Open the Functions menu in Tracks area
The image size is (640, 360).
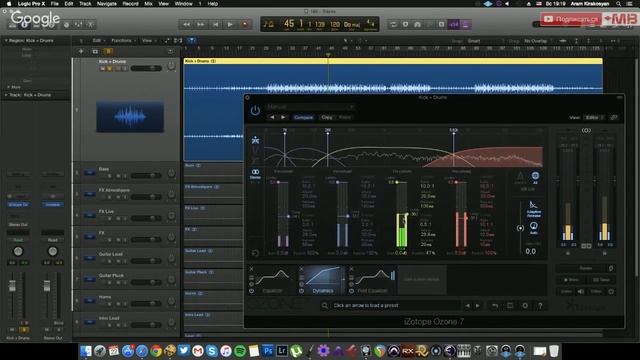pyautogui.click(x=123, y=40)
